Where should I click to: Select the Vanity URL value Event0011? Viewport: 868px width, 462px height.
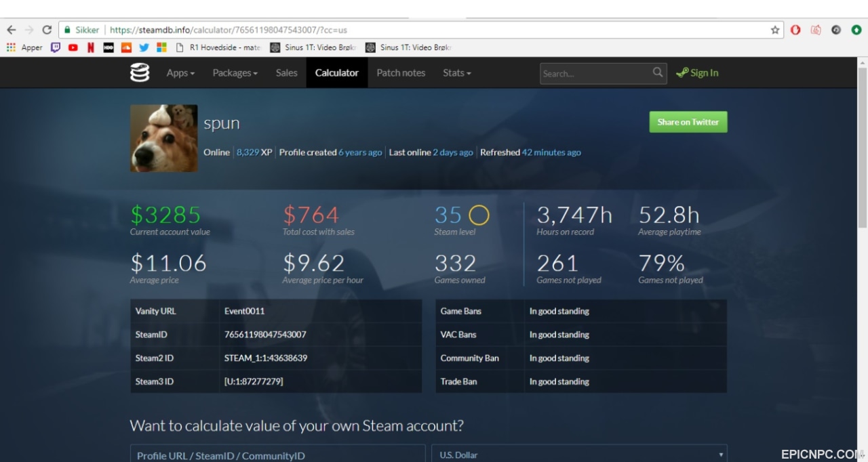coord(245,311)
